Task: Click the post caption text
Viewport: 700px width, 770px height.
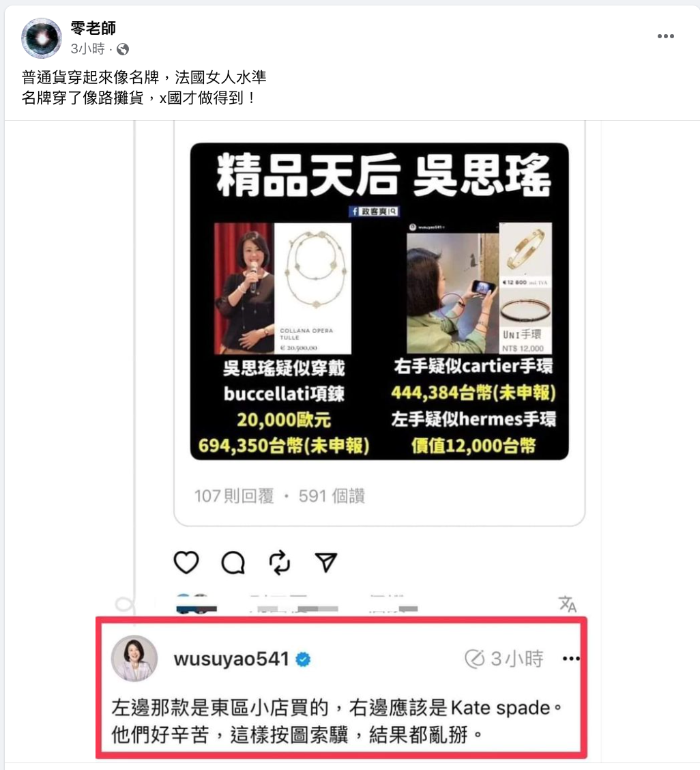Action: click(x=144, y=87)
